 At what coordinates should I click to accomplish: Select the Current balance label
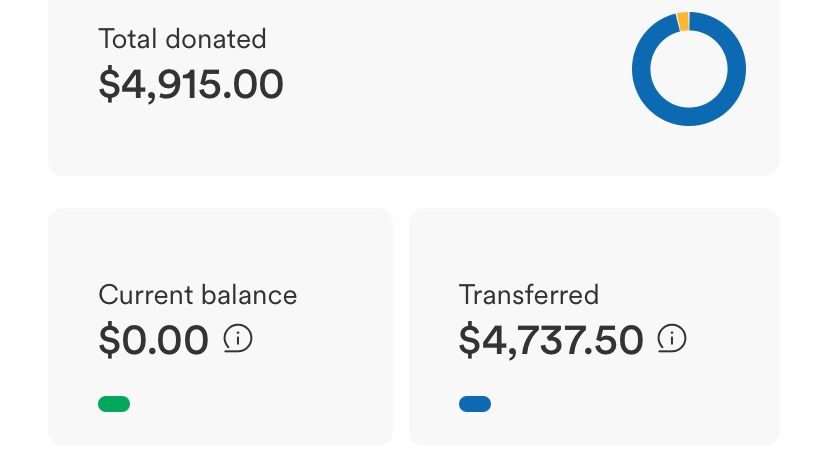tap(197, 295)
